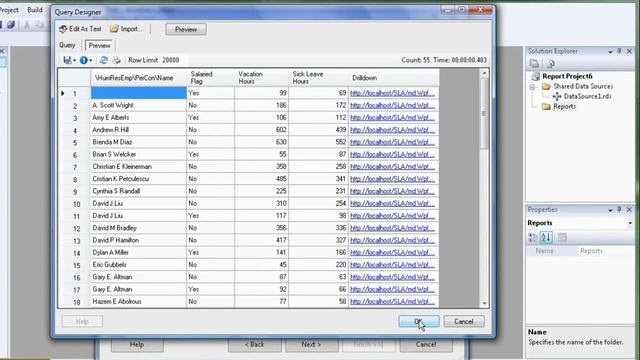Select DataSource1.rds in Solution Explorer

pos(587,96)
